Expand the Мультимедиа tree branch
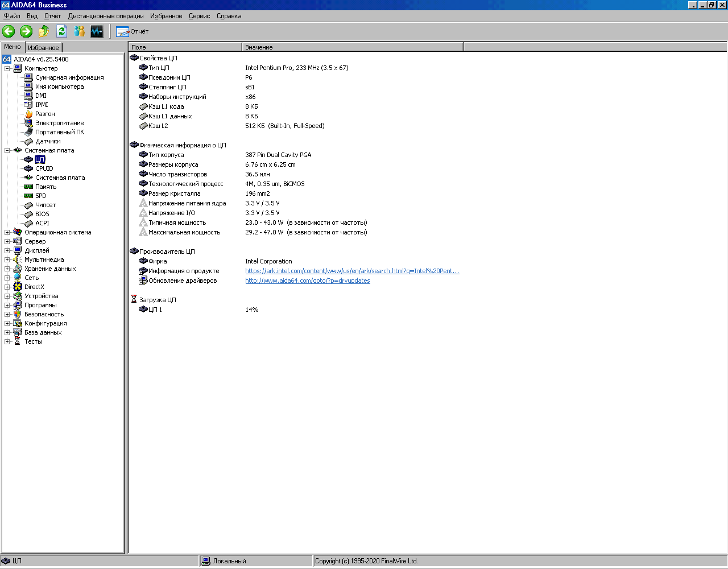 (7, 259)
